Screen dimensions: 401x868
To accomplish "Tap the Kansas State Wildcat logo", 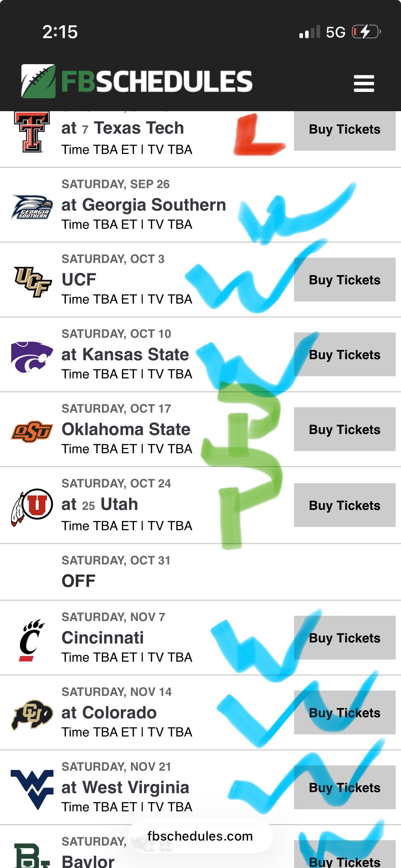I will (32, 356).
